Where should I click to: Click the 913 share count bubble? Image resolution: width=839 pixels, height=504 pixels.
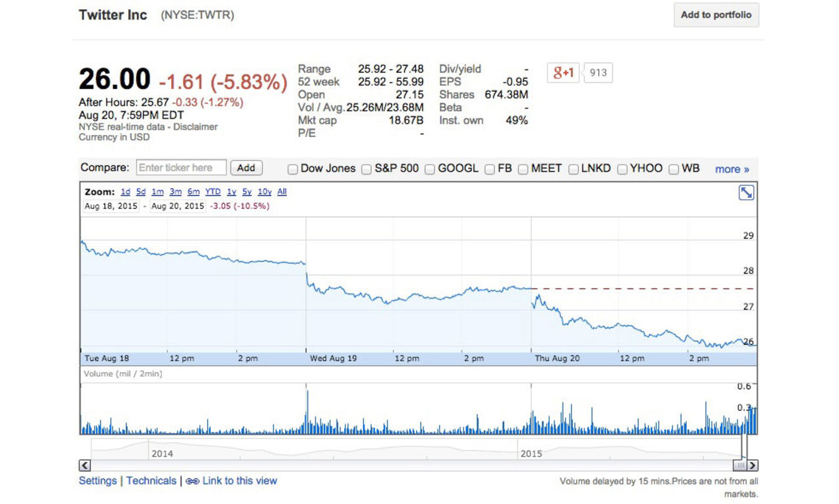(x=598, y=73)
